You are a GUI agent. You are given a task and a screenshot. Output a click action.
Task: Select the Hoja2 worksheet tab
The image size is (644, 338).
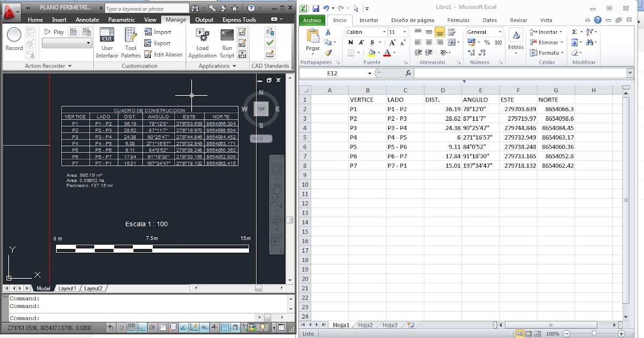(x=365, y=325)
